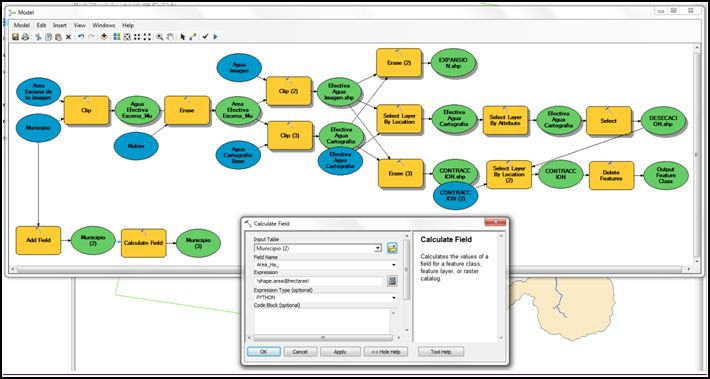Click the Validate model checkmark icon
The image size is (710, 379).
205,37
